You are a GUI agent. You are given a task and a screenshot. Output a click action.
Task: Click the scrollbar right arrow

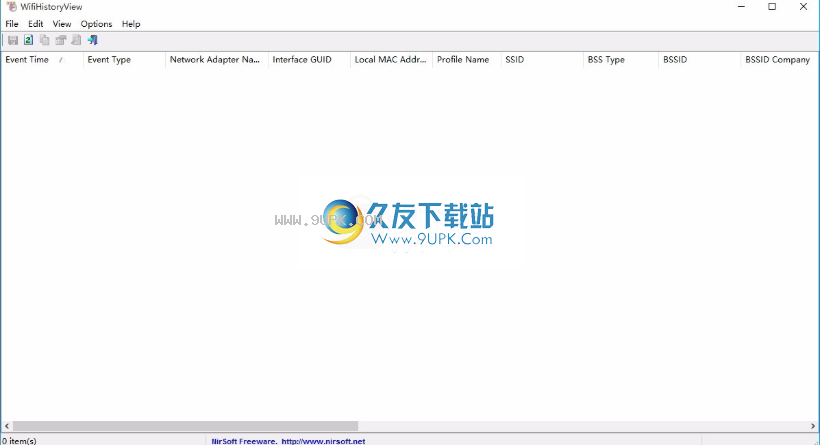tap(813, 426)
